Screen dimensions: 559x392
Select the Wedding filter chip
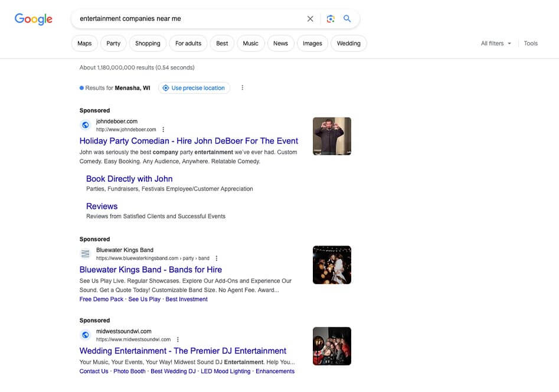(x=348, y=44)
